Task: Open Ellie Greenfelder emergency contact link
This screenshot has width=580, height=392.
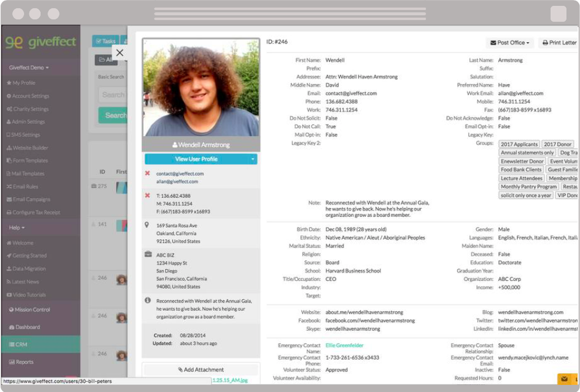Action: [x=344, y=346]
